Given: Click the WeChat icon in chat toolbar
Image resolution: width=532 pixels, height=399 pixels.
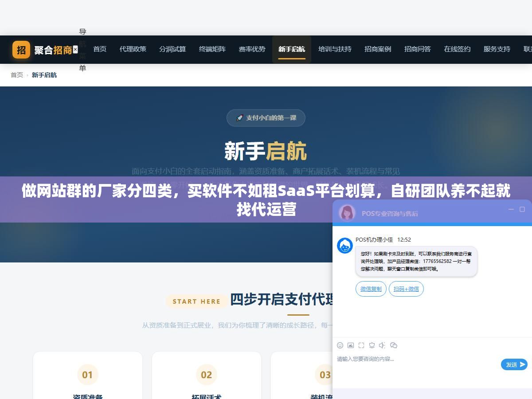Looking at the screenshot, I should click(x=394, y=345).
